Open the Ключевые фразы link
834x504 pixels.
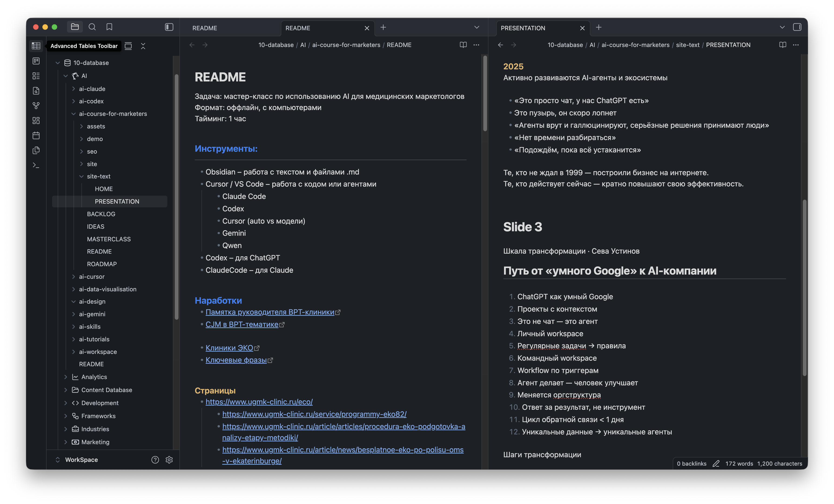tap(236, 360)
